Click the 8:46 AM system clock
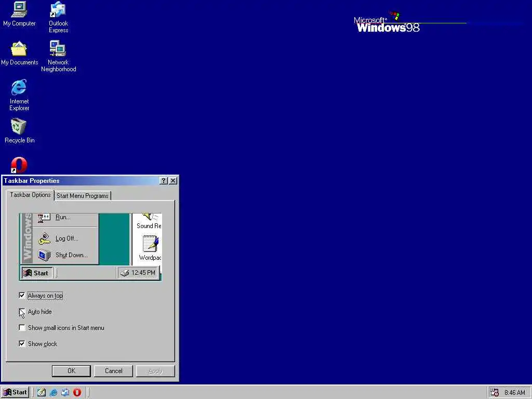 tap(514, 393)
